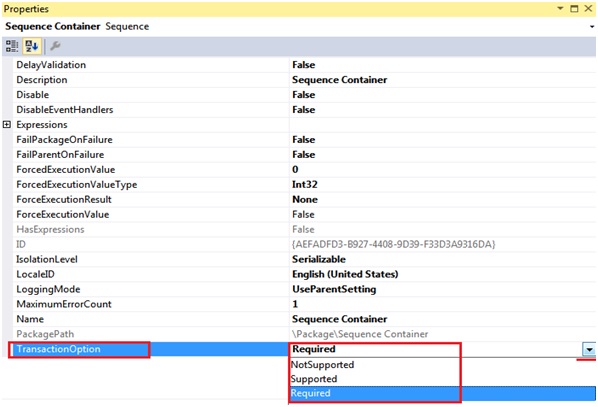598x407 pixels.
Task: Click the Disable property False value
Action: coord(304,95)
